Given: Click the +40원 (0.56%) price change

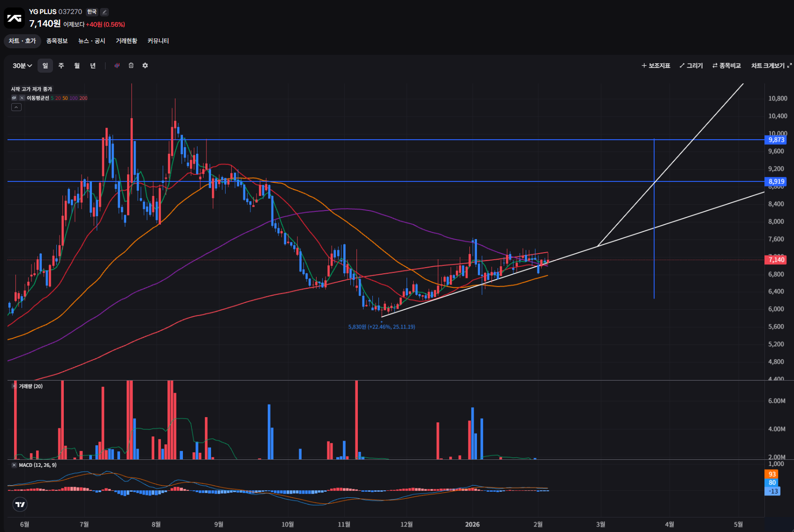Looking at the screenshot, I should tap(106, 24).
